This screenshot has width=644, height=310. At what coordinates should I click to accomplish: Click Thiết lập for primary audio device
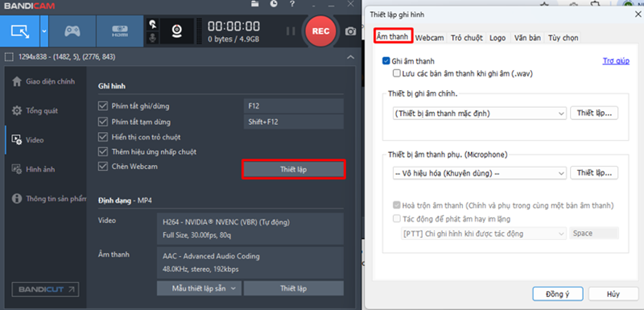coord(594,114)
